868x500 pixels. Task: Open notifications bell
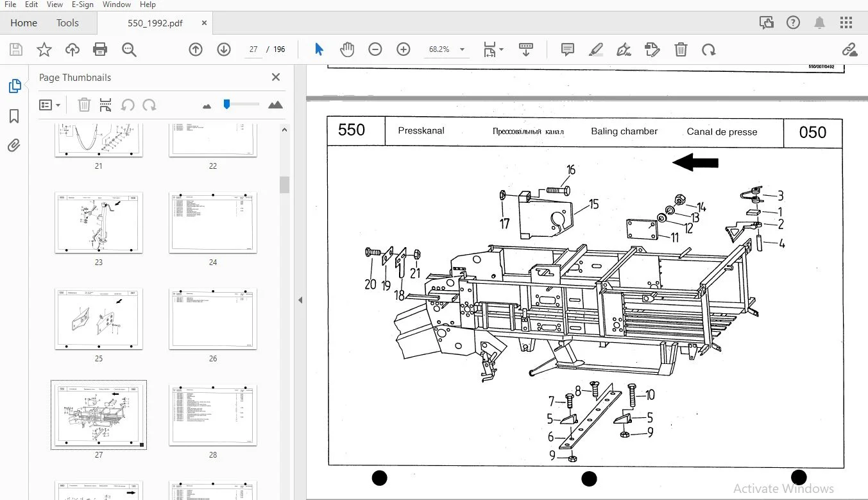[x=819, y=23]
